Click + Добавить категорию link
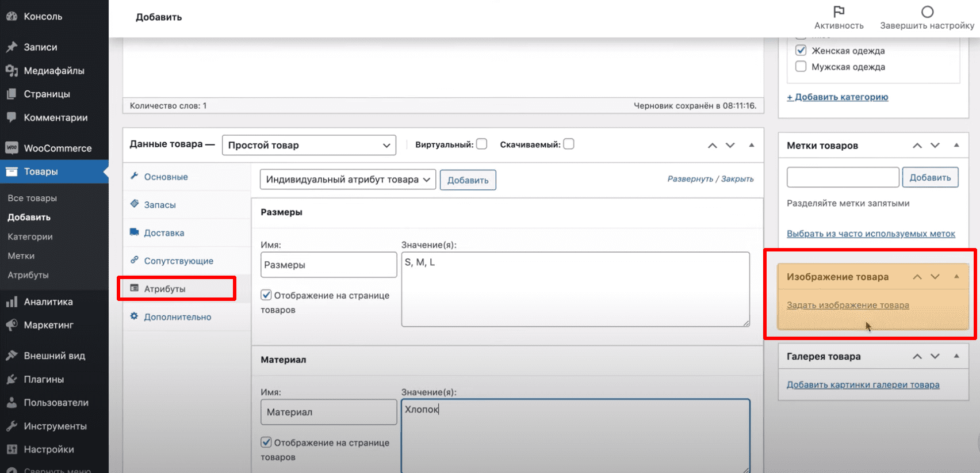This screenshot has height=473, width=980. [x=837, y=97]
